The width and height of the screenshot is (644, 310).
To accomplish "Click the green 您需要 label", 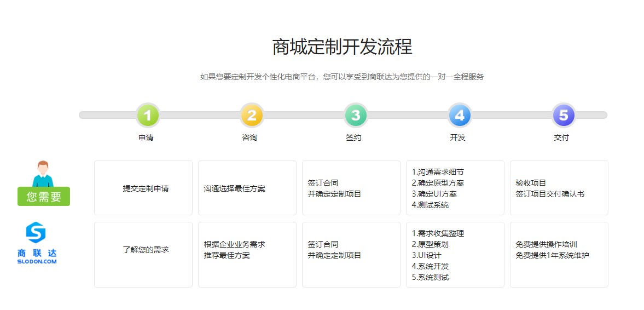I will point(44,197).
